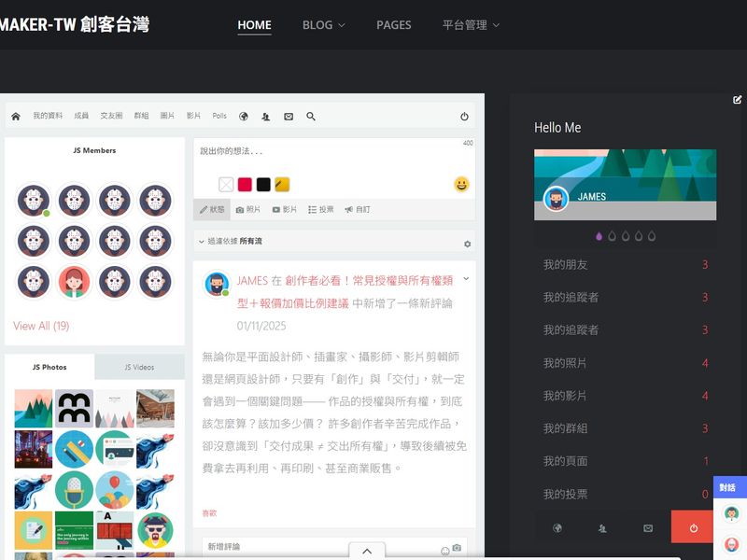This screenshot has width=747, height=560.
Task: Open 我的資料 in community toolbar
Action: pyautogui.click(x=48, y=116)
